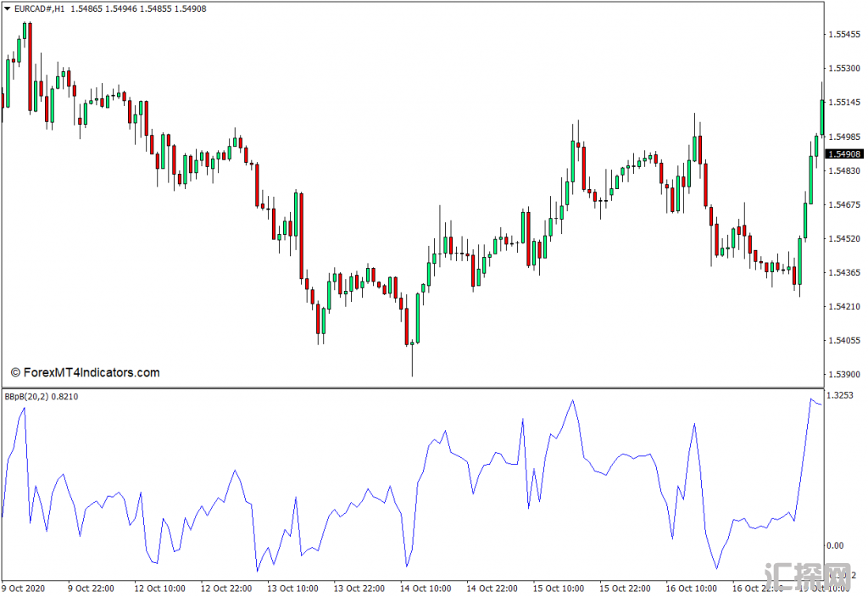Click the highlighted current price tag 1.54908

click(845, 153)
